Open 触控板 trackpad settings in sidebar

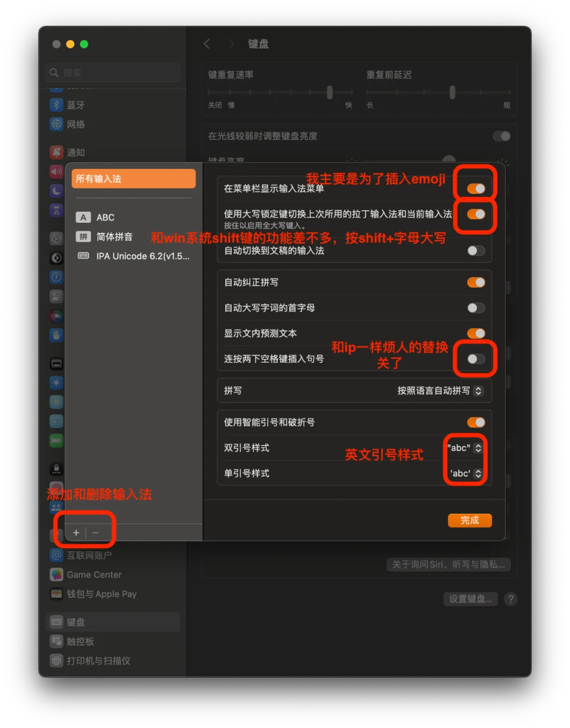click(72, 641)
